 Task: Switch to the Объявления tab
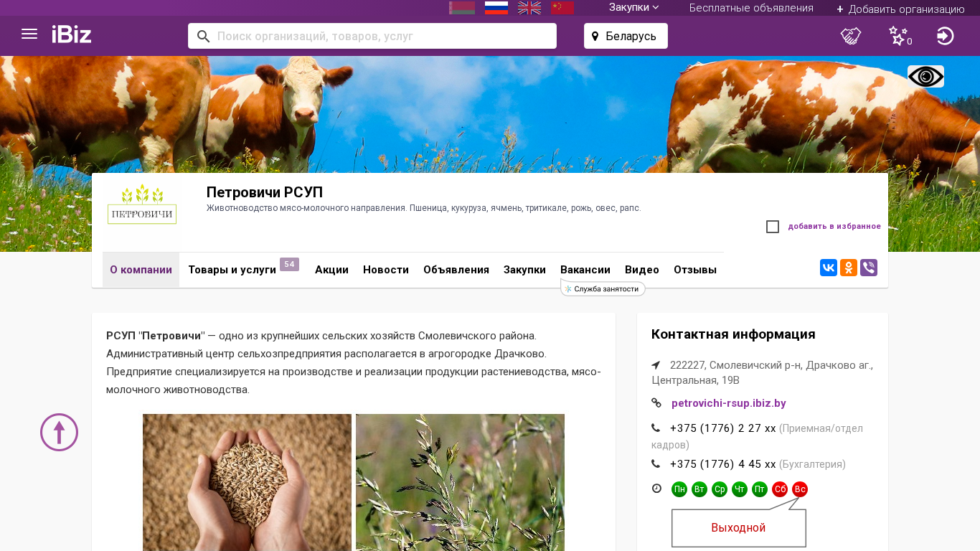tap(456, 270)
